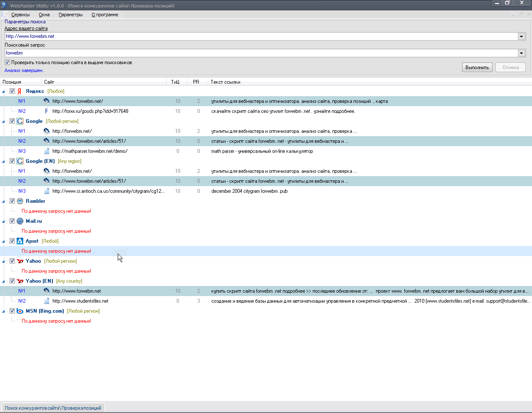Screen dimensions: 532x413
Task: Open the Параметры menu
Action: click(70, 15)
